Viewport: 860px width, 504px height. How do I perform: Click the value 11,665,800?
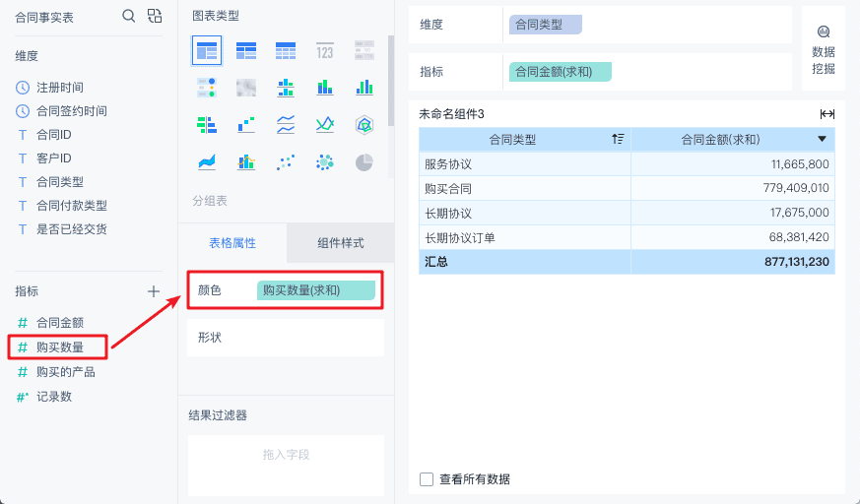click(800, 163)
